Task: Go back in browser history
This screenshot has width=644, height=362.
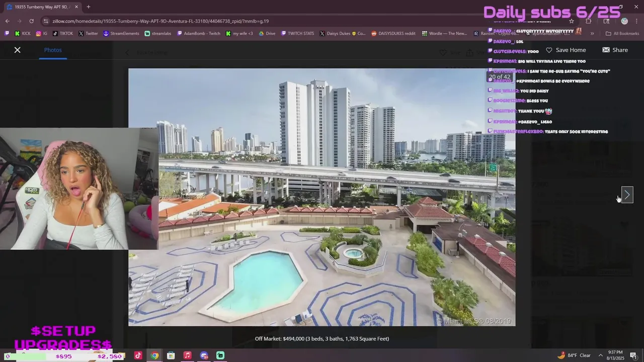Action: [7, 21]
